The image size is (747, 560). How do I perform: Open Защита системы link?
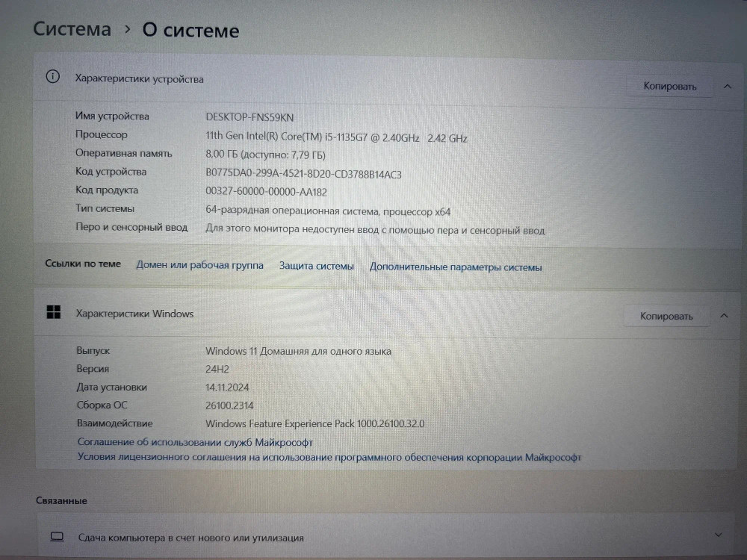click(x=316, y=265)
